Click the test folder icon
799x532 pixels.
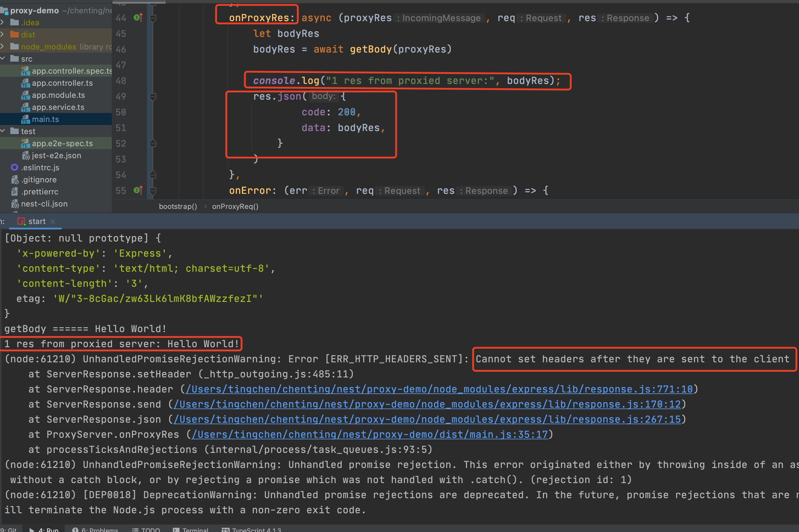14,131
